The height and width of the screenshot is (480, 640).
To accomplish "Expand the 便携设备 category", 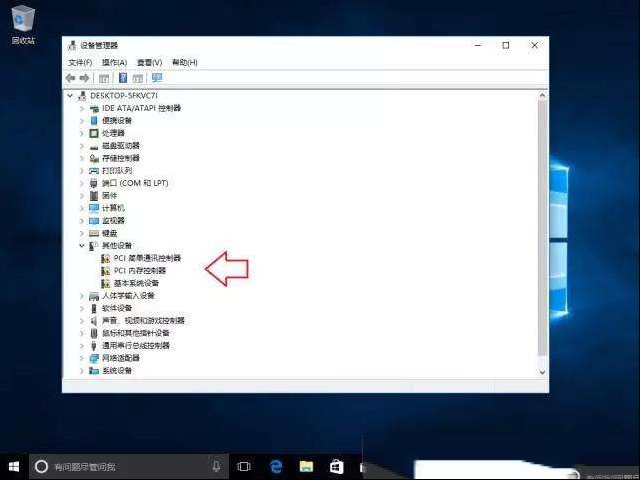I will coord(82,121).
